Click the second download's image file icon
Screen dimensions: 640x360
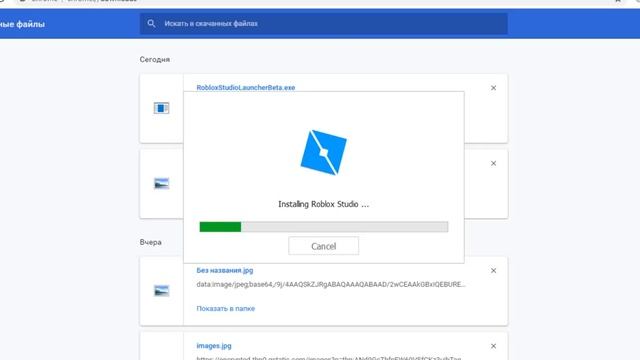pyautogui.click(x=161, y=183)
